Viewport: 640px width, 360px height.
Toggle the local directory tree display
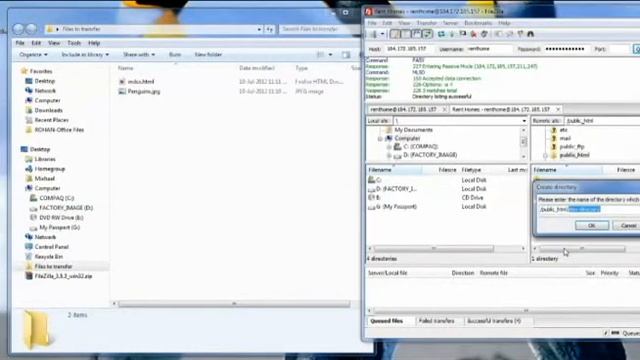(x=405, y=34)
